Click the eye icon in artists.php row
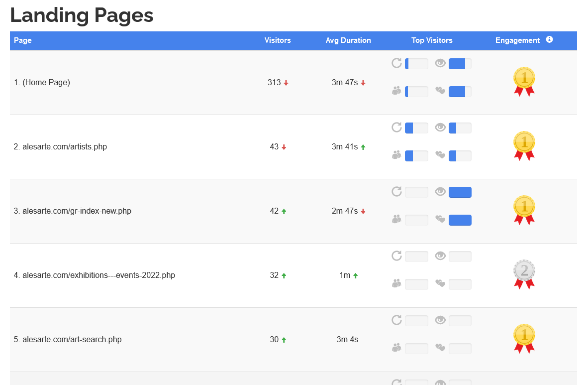The image size is (588, 385). tap(440, 128)
